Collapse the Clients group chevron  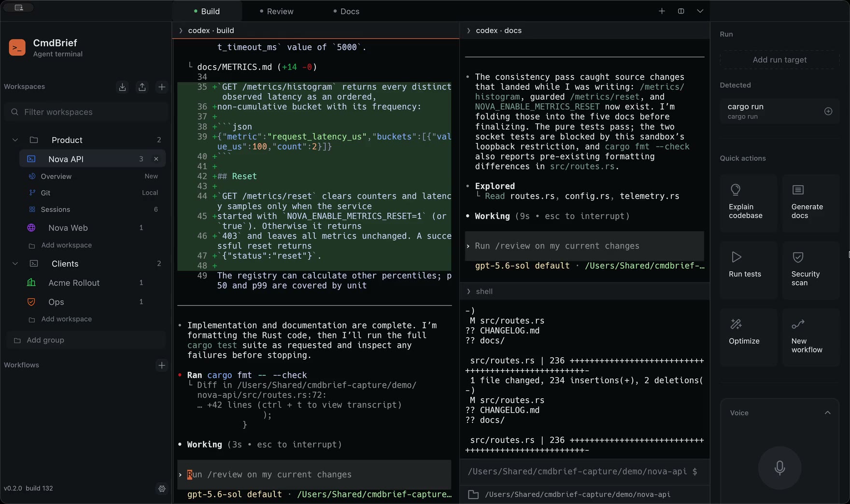tap(15, 264)
